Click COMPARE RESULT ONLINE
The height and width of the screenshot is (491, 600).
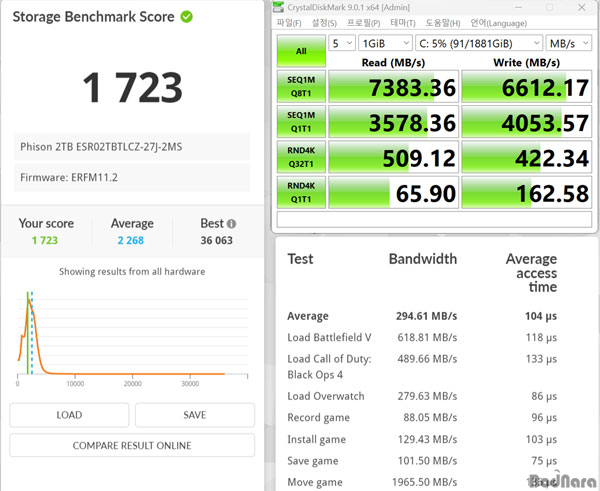click(132, 445)
